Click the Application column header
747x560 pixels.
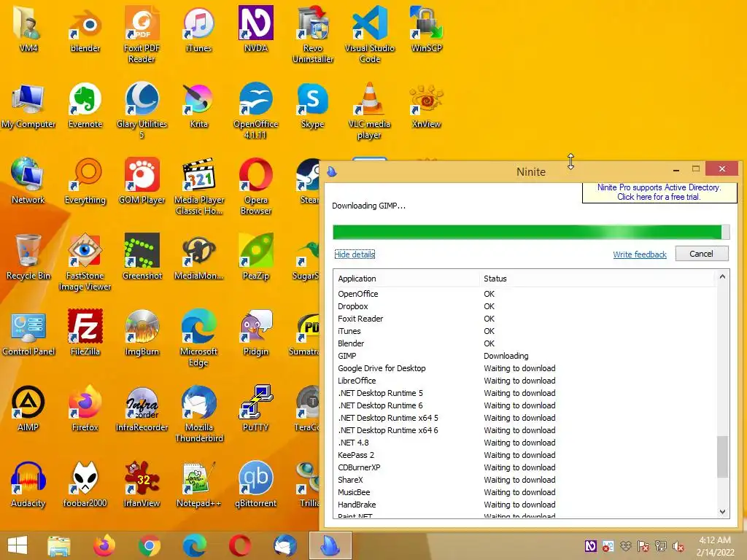406,279
